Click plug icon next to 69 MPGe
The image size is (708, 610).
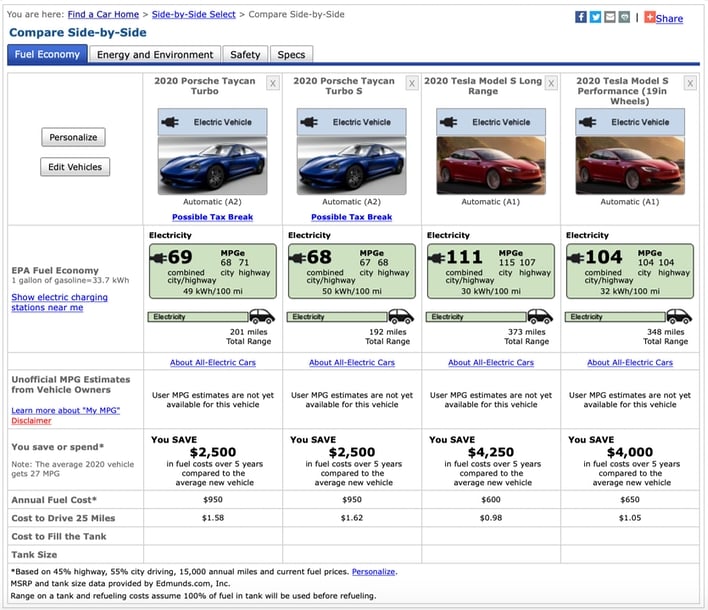tap(158, 258)
